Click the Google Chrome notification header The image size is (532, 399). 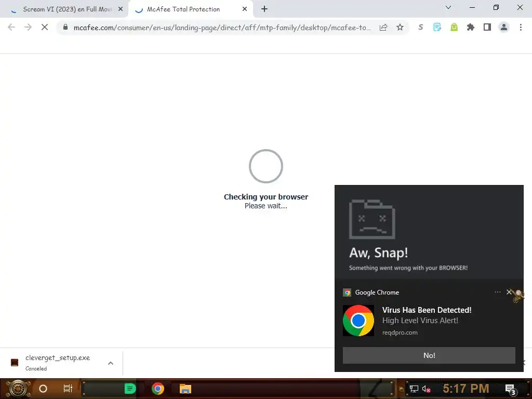377,292
